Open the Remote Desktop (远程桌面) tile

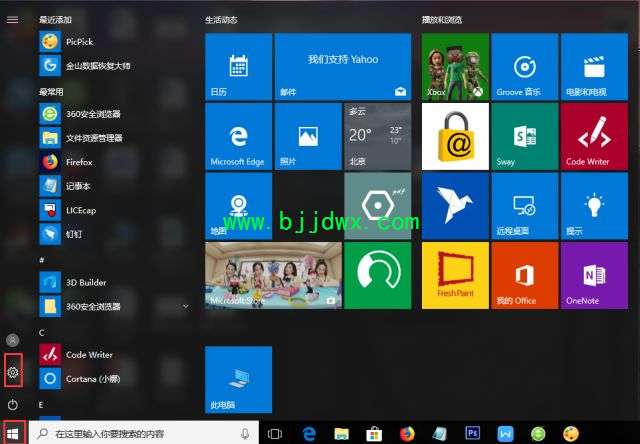[525, 206]
